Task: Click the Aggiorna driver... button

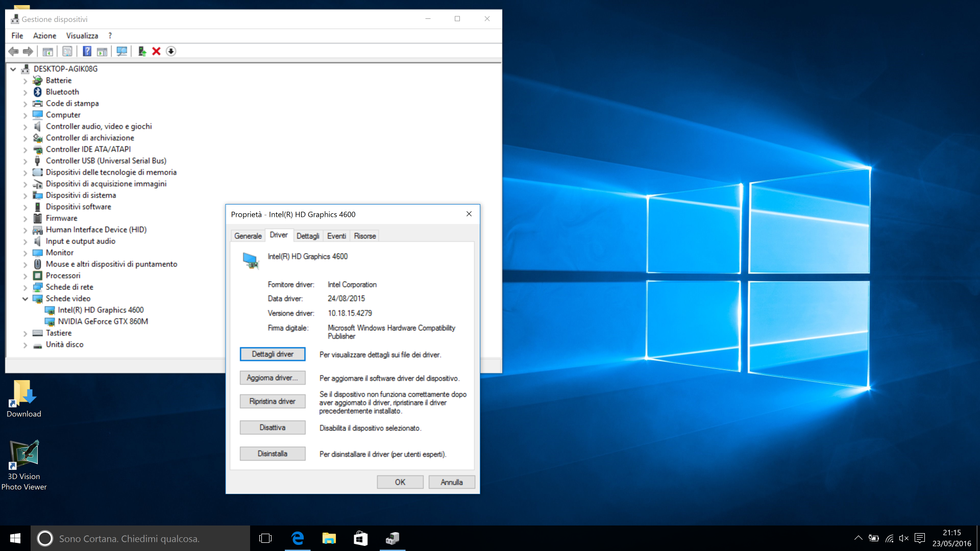Action: point(272,378)
